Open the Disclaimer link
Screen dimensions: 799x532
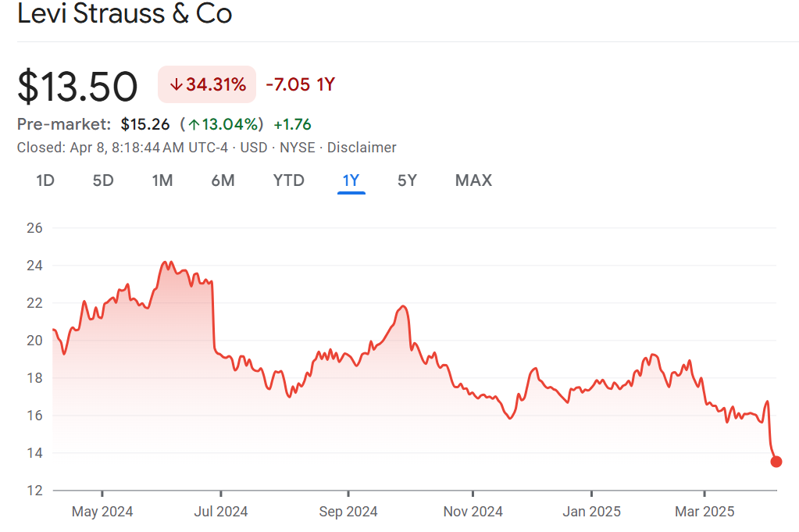pyautogui.click(x=362, y=148)
